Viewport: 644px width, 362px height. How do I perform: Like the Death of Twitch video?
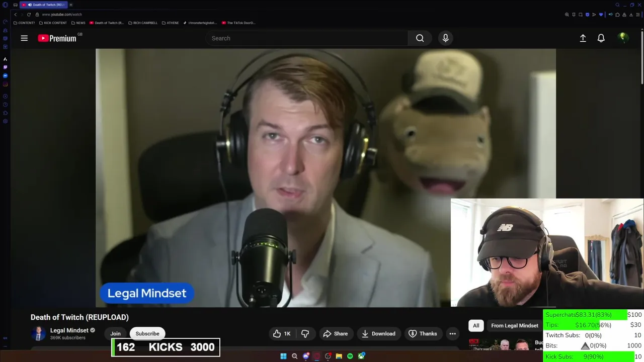click(282, 333)
